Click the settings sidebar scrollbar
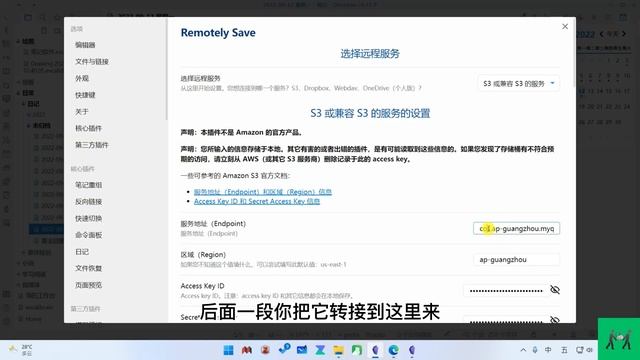640x360 pixels. pos(166,69)
